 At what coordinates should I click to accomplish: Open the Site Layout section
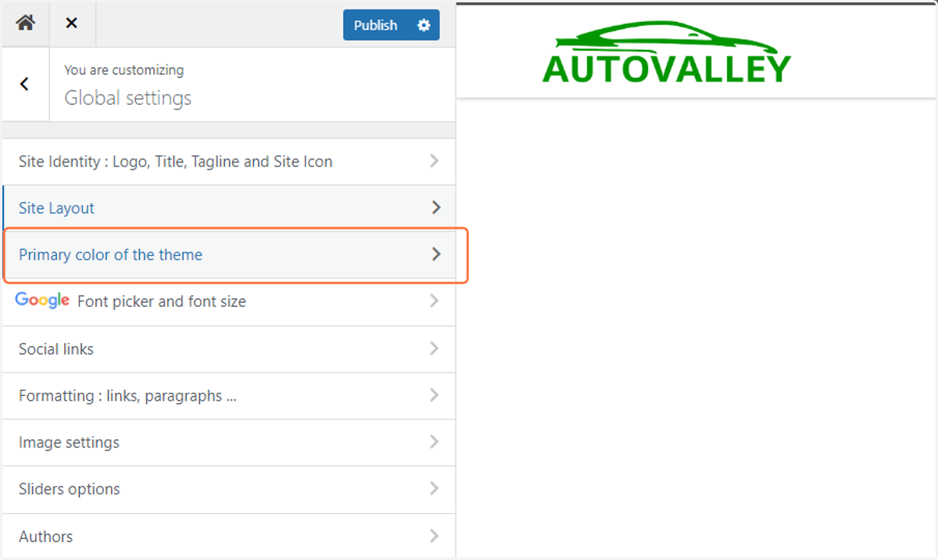coord(228,209)
